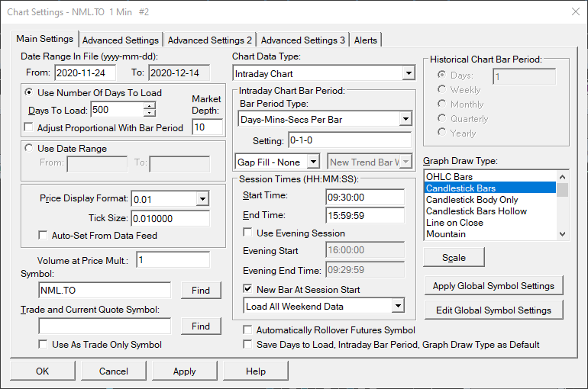This screenshot has height=389, width=588.
Task: Select the Main Settings tab
Action: tap(44, 39)
